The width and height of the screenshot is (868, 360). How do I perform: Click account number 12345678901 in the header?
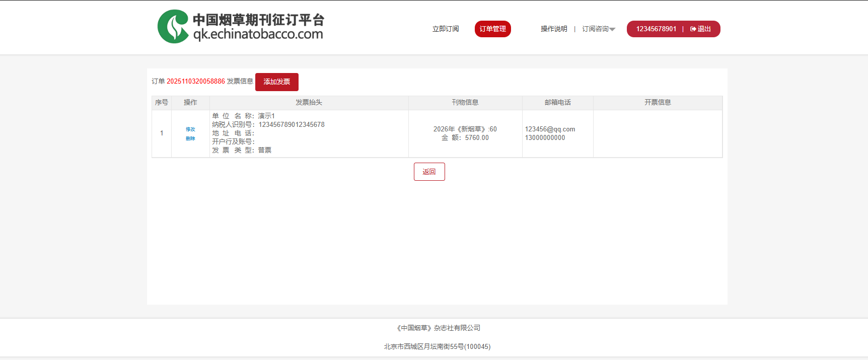656,29
